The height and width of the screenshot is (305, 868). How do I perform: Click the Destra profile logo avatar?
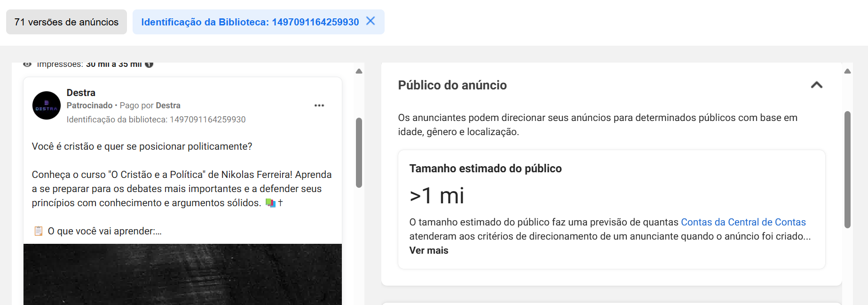coord(47,105)
